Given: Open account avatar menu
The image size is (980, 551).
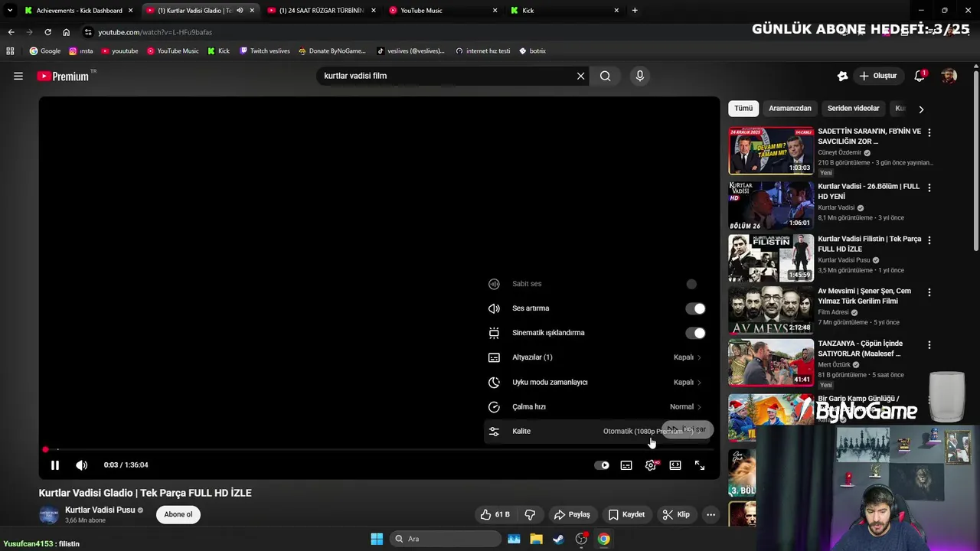Looking at the screenshot, I should pyautogui.click(x=949, y=76).
